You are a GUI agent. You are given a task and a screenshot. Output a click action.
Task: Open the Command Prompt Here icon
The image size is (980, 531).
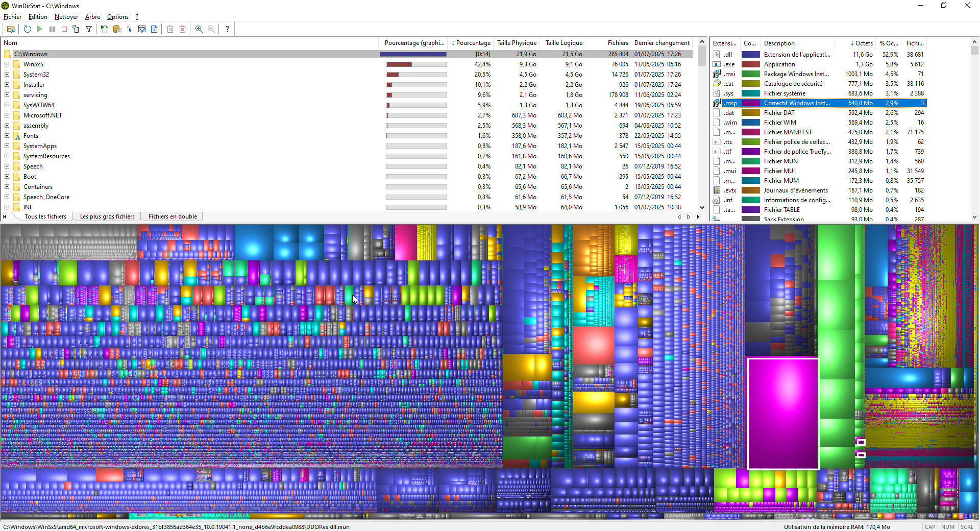click(142, 29)
